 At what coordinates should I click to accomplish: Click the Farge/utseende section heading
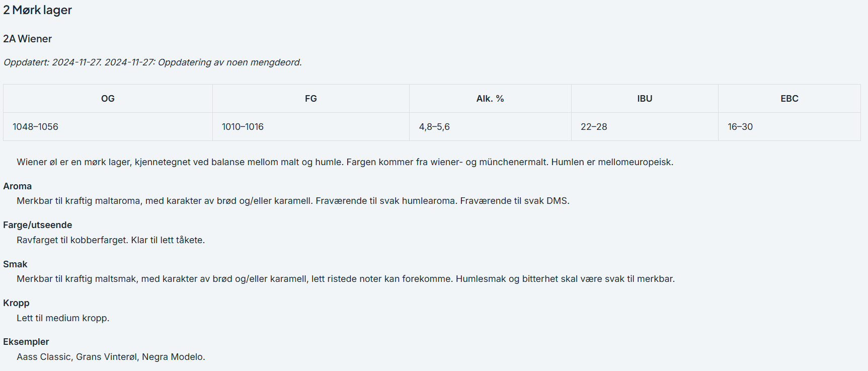[37, 225]
